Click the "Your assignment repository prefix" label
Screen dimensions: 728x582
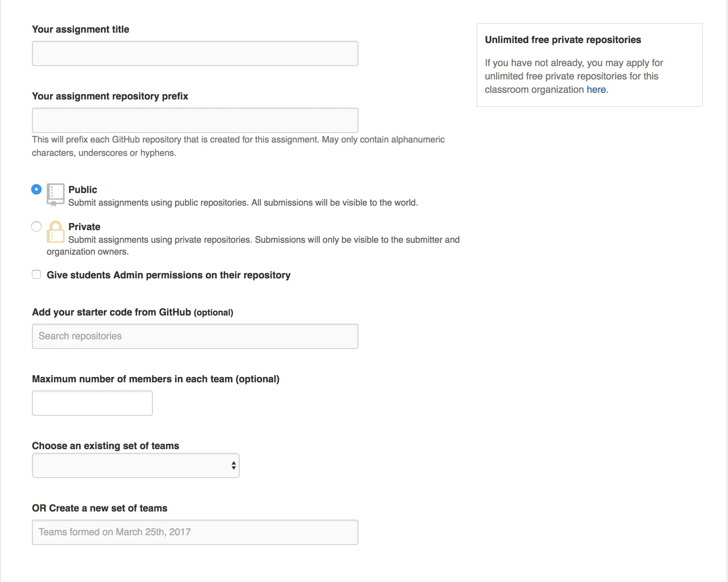[x=110, y=96]
